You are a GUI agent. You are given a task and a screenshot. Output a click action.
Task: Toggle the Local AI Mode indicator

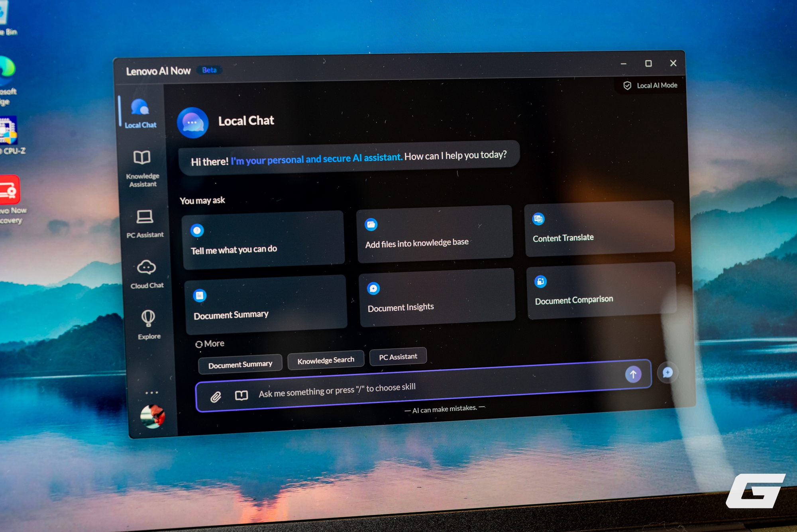651,85
